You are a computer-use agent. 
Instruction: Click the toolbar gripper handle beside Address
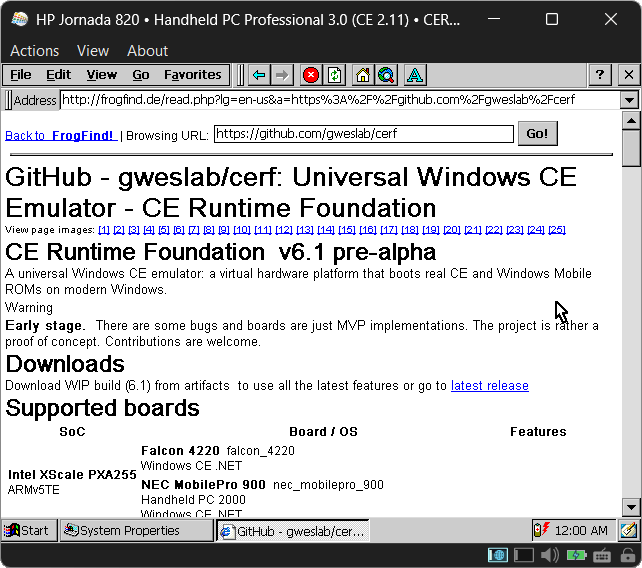point(8,100)
